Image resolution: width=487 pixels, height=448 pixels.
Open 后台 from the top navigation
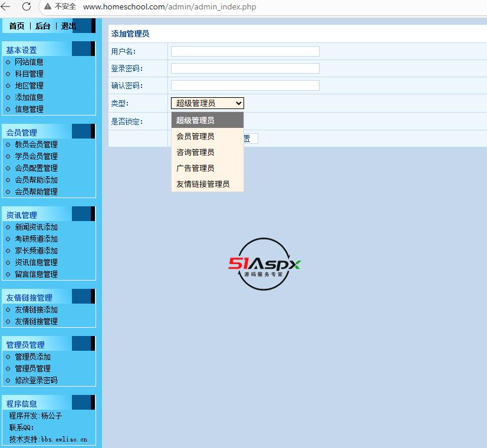(43, 26)
